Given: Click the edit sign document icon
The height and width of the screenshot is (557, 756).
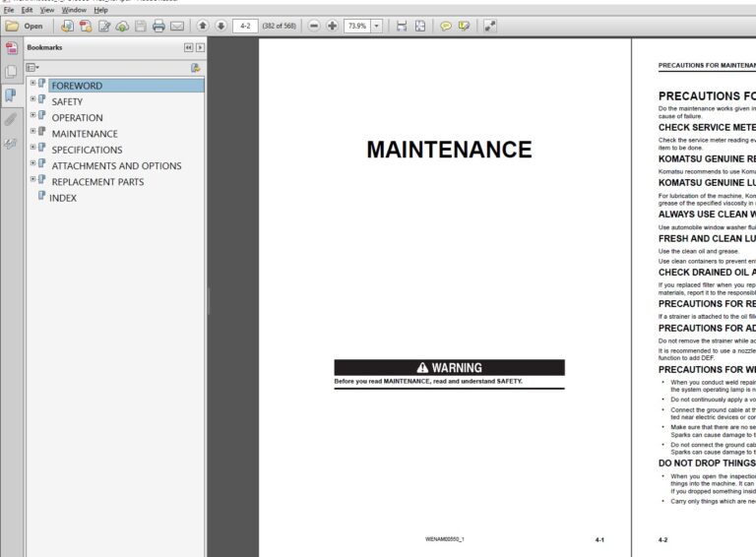Looking at the screenshot, I should (104, 26).
